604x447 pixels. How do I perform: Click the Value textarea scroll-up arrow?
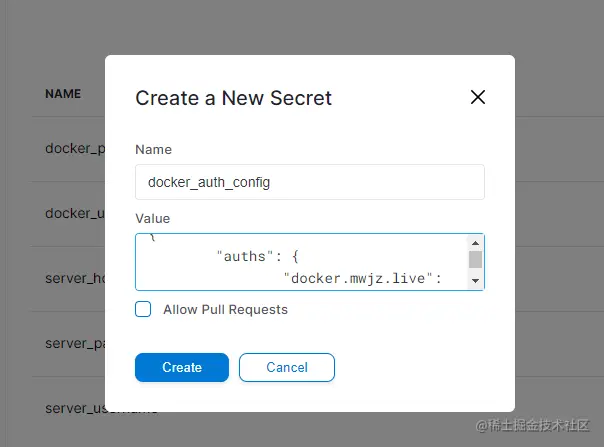point(475,243)
